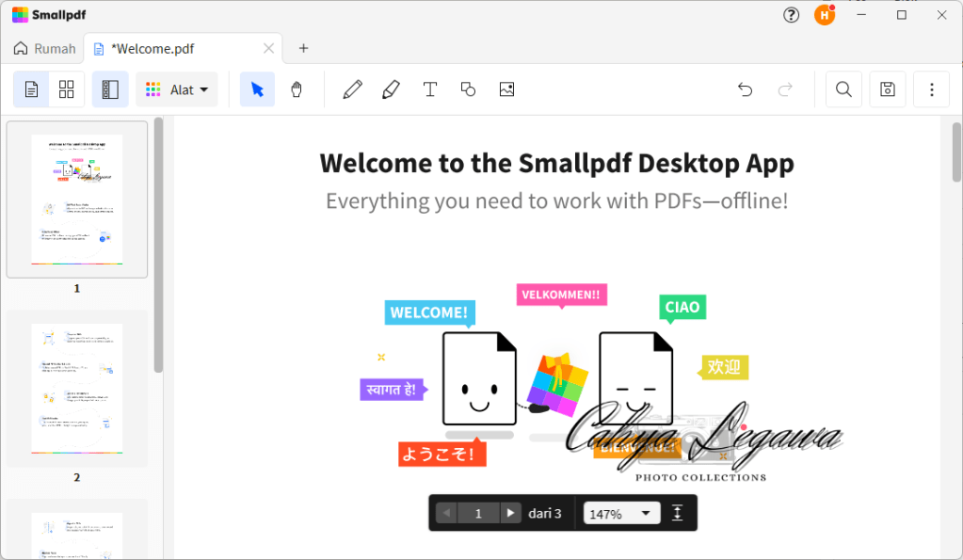Save the document with save icon
Image resolution: width=963 pixels, height=560 pixels.
887,89
